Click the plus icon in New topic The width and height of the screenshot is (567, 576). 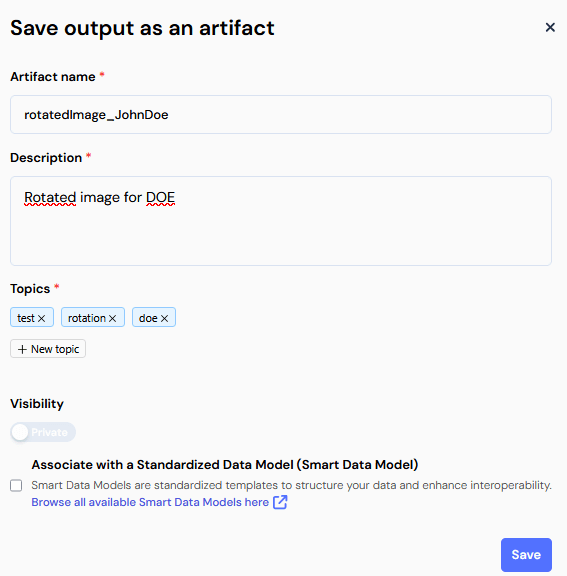(x=22, y=349)
